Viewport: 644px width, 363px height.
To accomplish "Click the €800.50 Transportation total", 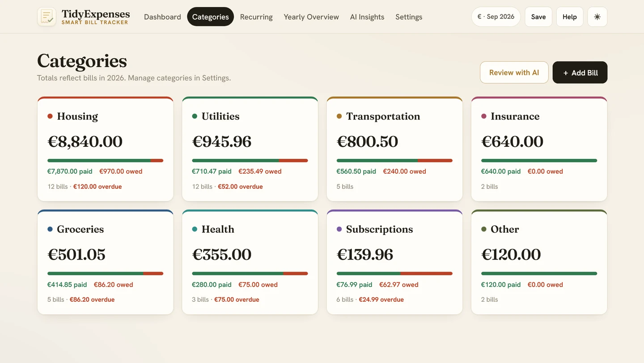I will coord(367,141).
